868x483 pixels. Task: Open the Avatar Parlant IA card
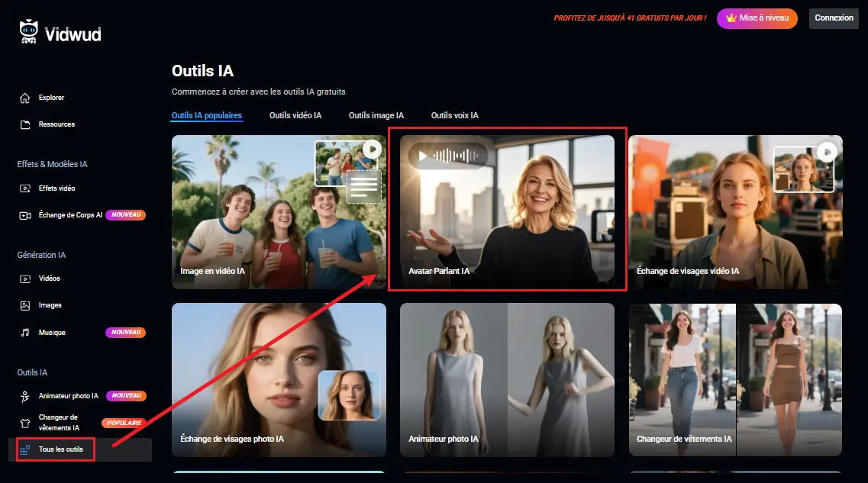(x=507, y=212)
